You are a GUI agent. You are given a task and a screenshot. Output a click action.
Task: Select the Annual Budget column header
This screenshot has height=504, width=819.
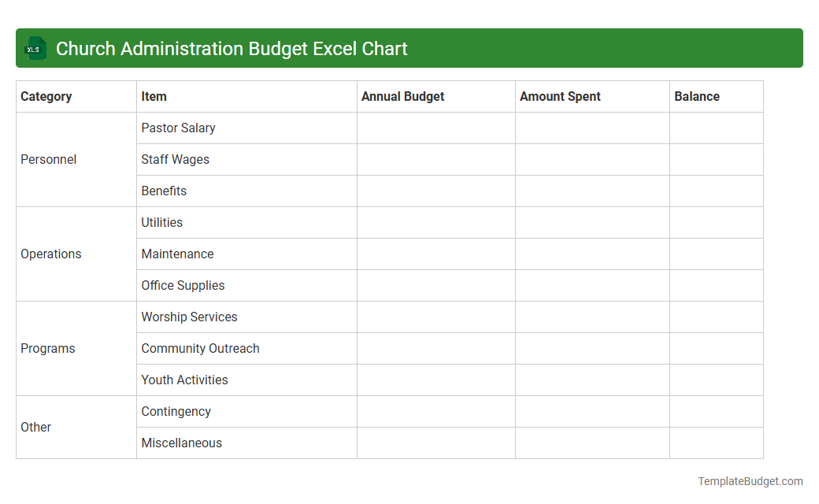click(x=402, y=96)
